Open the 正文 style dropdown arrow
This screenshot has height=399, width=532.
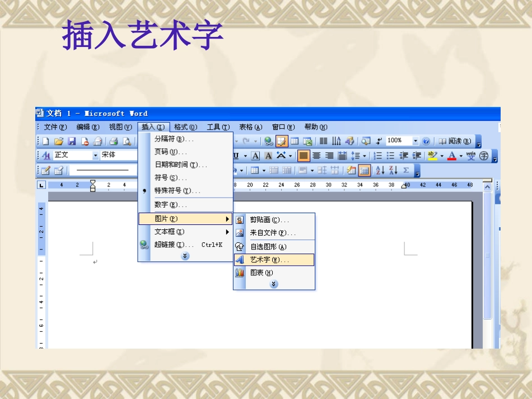point(95,155)
